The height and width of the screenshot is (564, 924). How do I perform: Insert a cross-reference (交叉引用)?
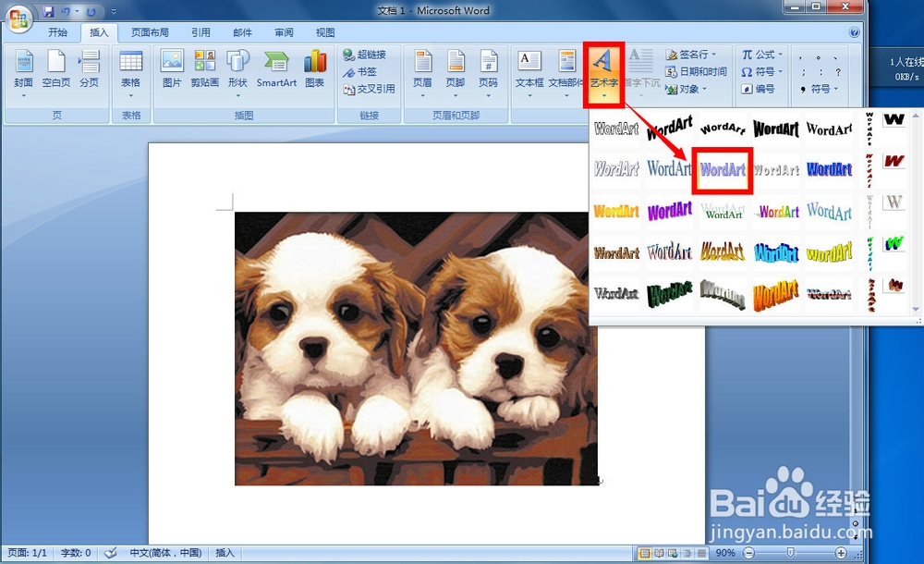coord(370,89)
